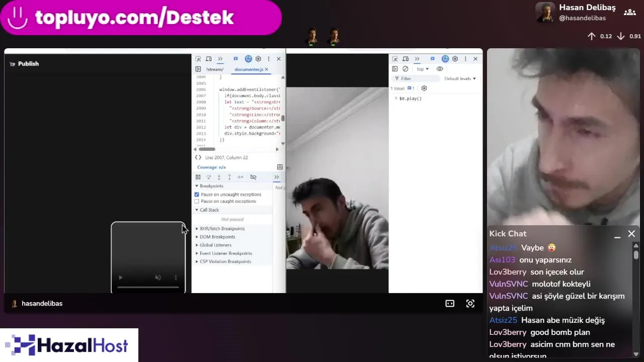The image size is (644, 362).
Task: Pretty print the source with braces icon
Action: click(198, 157)
